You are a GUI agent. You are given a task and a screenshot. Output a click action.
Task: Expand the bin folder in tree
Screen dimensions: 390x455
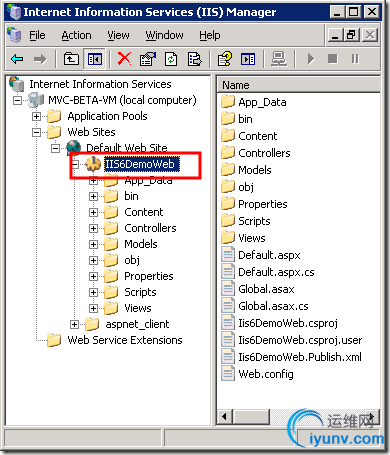(93, 196)
